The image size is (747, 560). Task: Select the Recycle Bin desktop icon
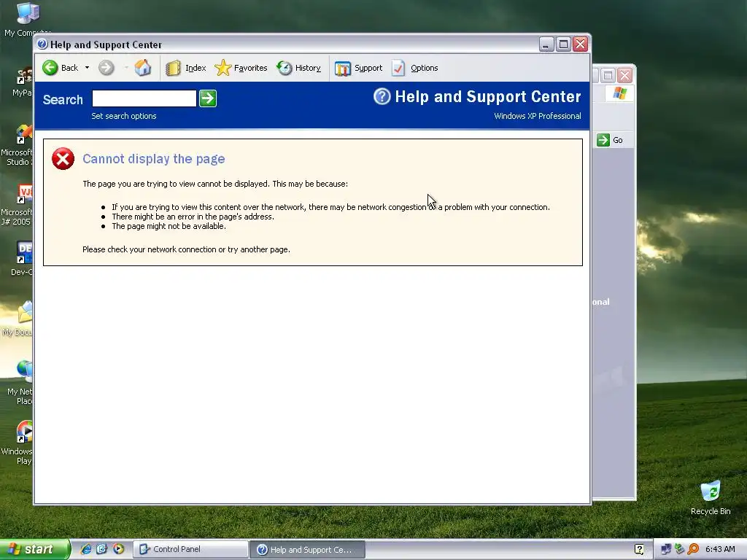[x=711, y=497]
